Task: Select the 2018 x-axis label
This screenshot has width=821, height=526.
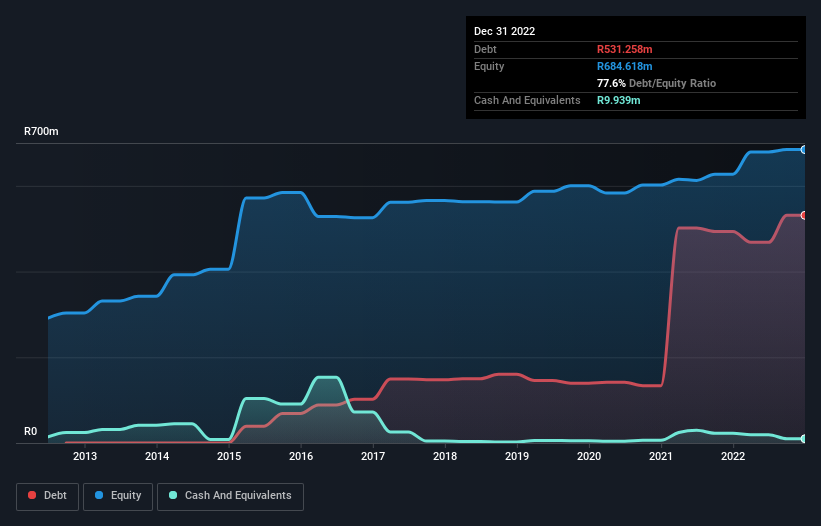Action: coord(445,456)
